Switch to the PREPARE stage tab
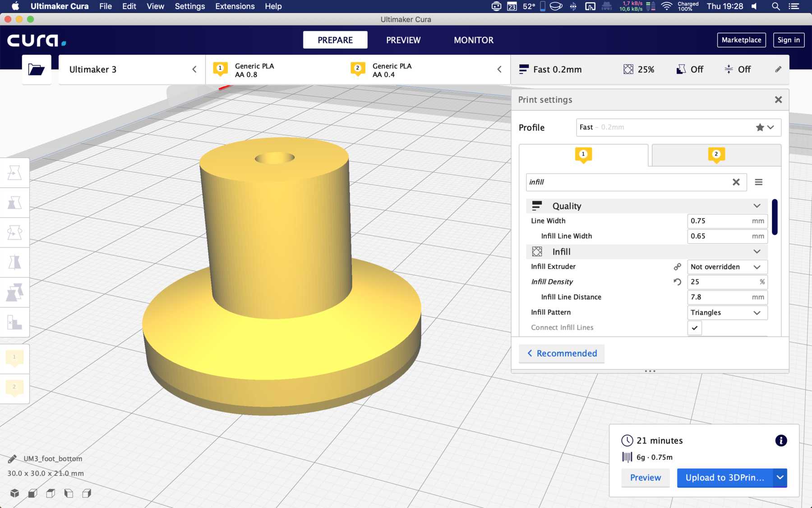The image size is (812, 508). click(x=335, y=40)
